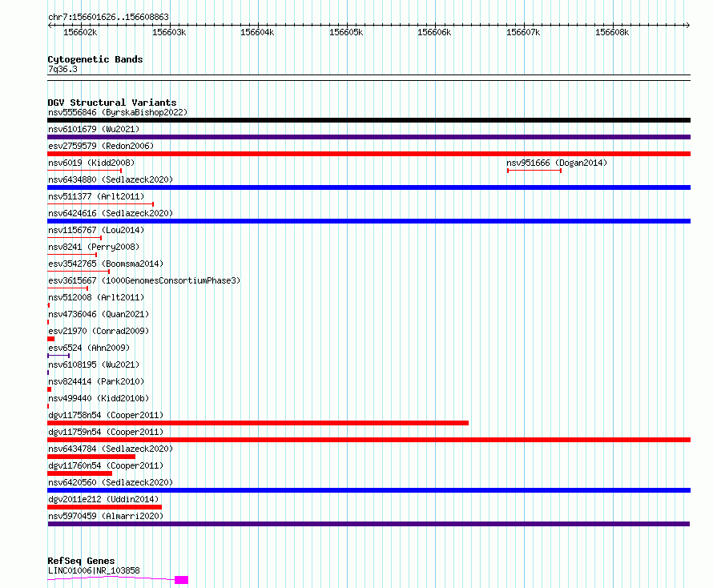Click the 156605k ruler tick label
Image resolution: width=713 pixels, height=588 pixels.
click(347, 33)
